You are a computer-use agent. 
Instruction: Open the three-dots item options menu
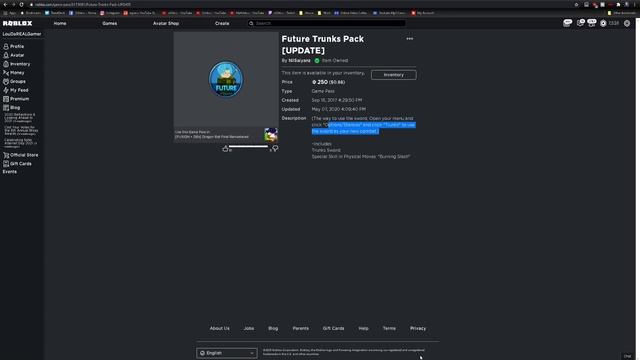(x=409, y=39)
